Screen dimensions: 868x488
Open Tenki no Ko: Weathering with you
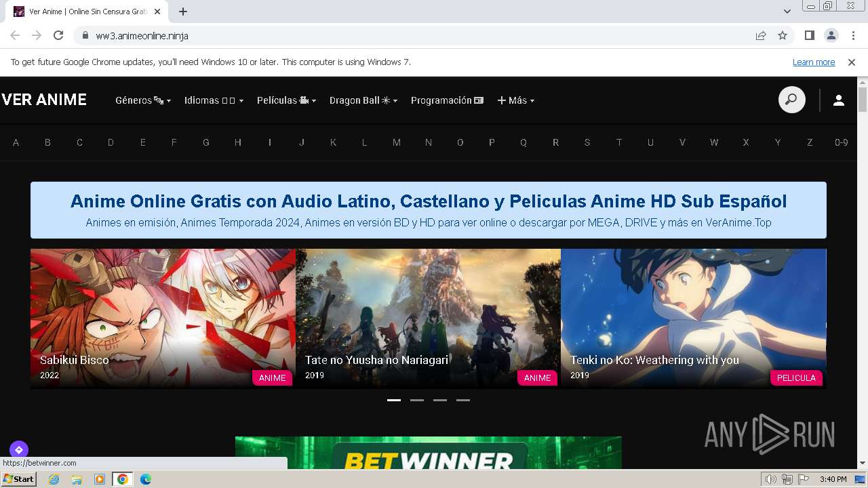pos(693,318)
